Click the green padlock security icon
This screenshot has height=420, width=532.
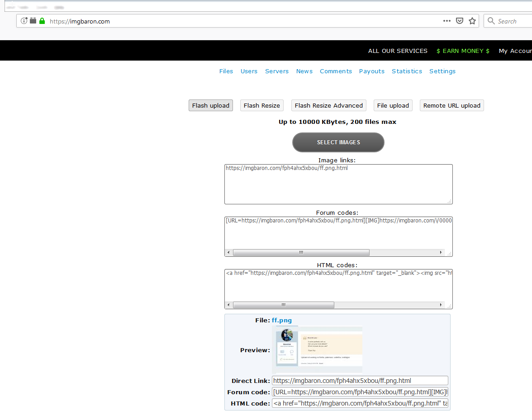click(x=42, y=21)
